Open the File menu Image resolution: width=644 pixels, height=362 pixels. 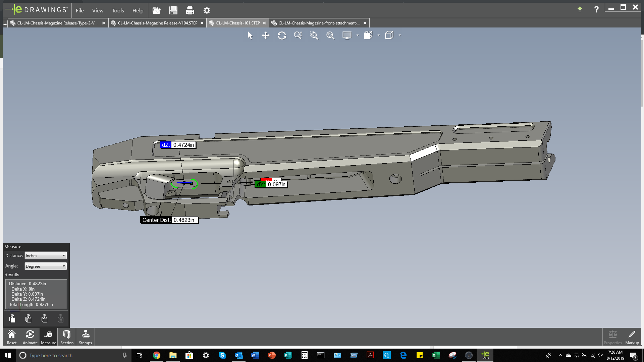click(80, 10)
